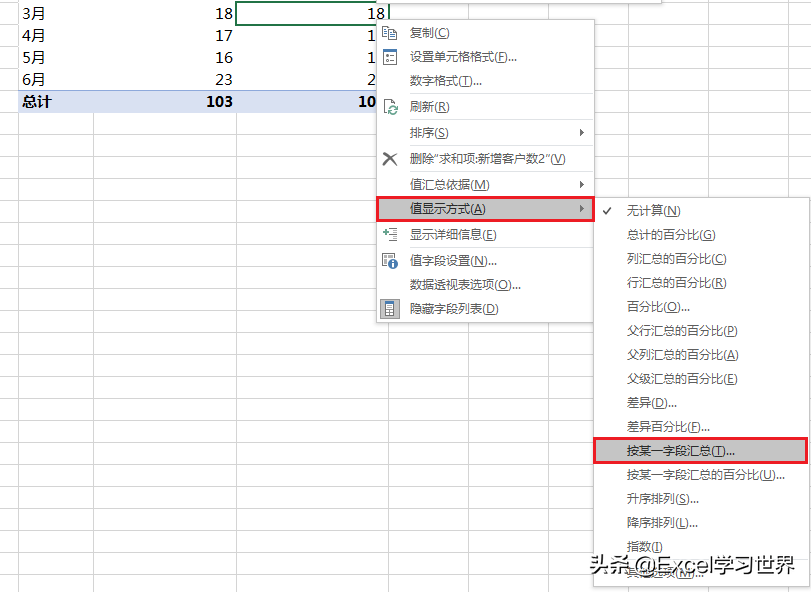This screenshot has height=592, width=811.
Task: Click the 值字段设置 info icon
Action: [x=390, y=260]
